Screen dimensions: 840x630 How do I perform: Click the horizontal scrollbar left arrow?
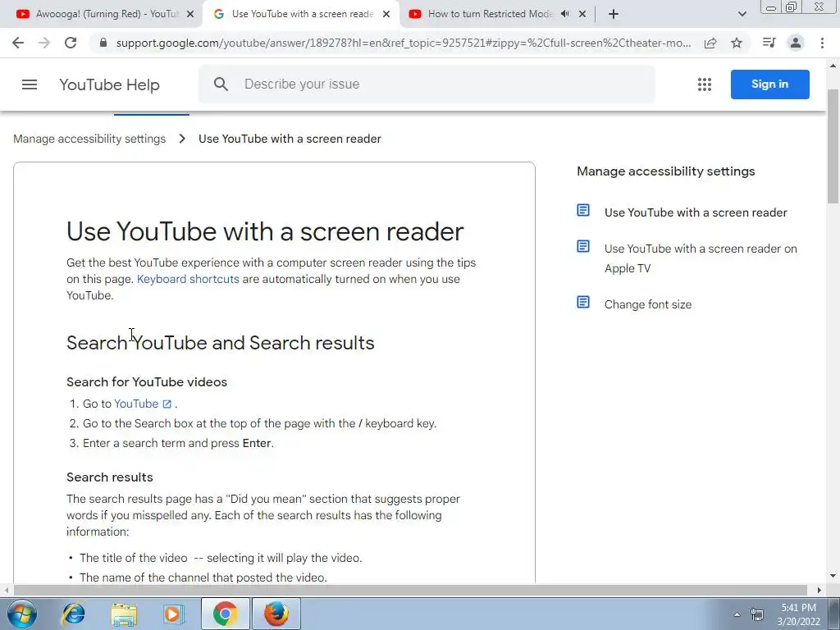tap(7, 590)
